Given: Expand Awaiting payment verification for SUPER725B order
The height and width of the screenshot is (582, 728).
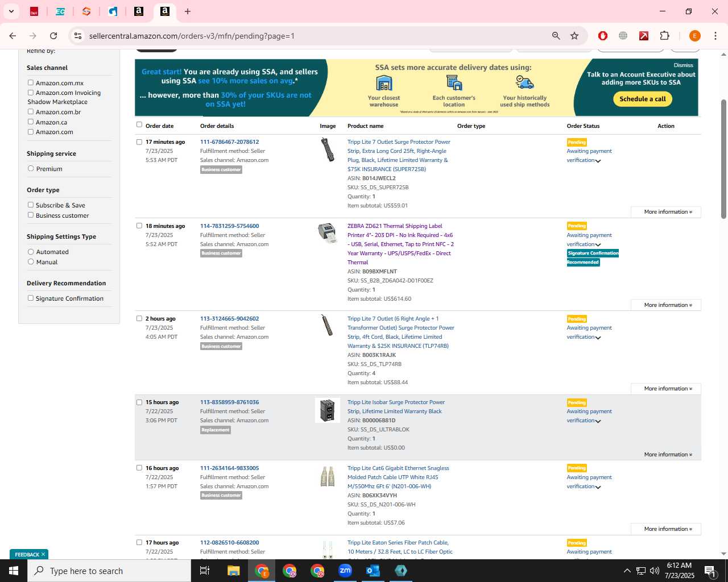Looking at the screenshot, I should [598, 161].
